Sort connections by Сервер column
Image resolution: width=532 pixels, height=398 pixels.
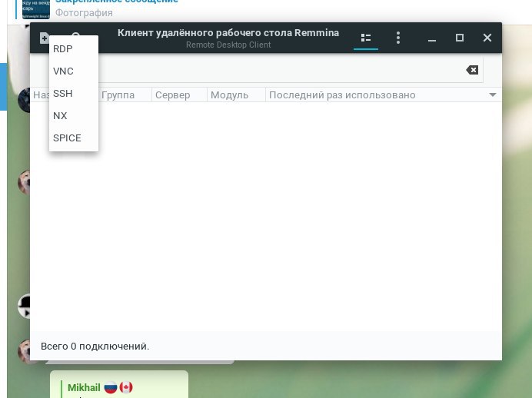179,95
